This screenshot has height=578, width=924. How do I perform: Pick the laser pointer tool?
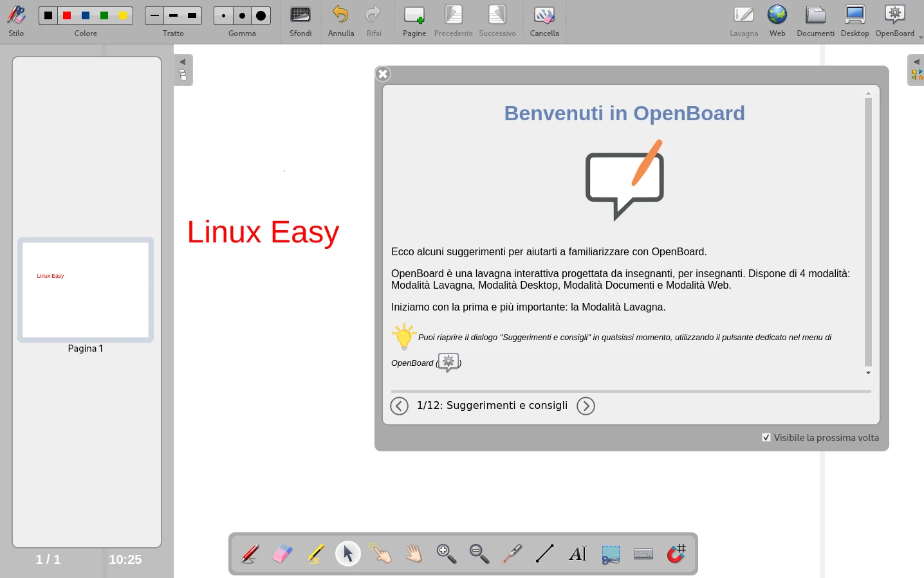[512, 554]
